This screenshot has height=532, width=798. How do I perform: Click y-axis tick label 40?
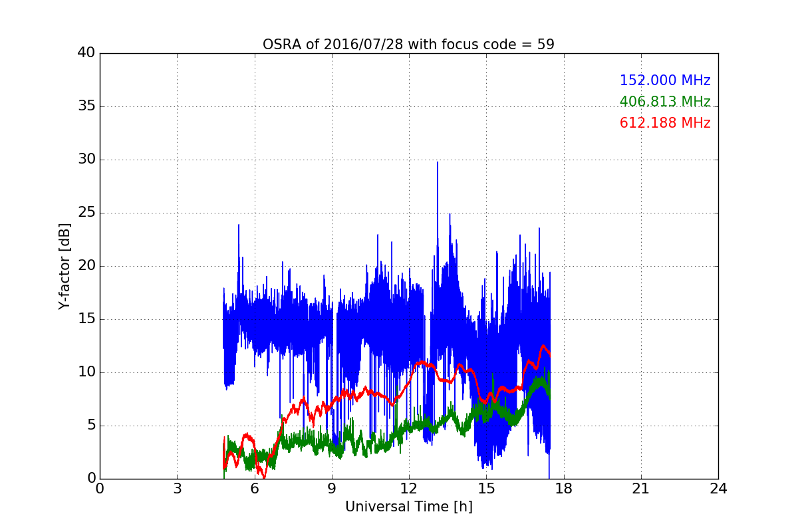[x=86, y=53]
